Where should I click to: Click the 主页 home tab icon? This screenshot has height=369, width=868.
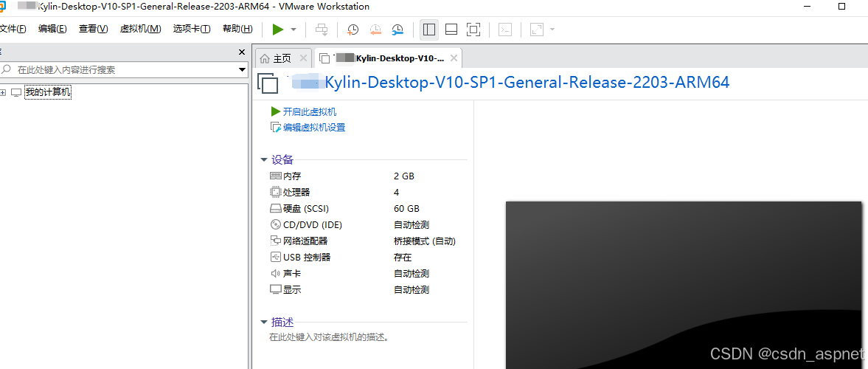point(265,58)
